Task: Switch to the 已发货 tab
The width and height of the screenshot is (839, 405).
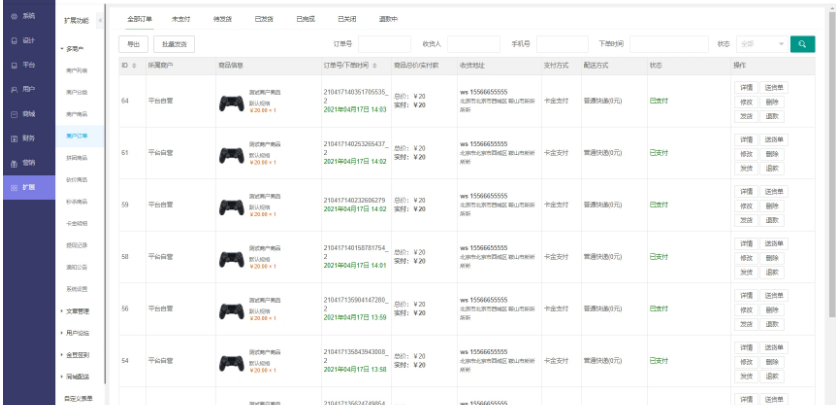Action: click(264, 19)
